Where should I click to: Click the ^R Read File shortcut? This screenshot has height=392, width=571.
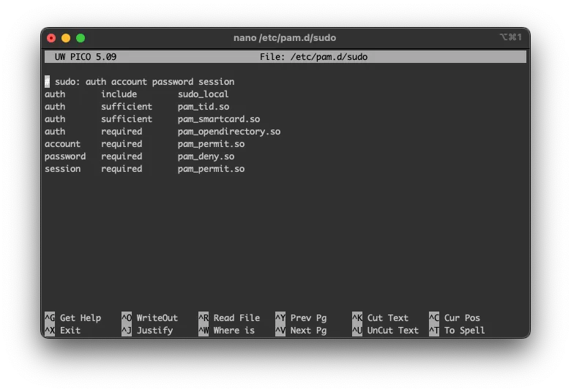pyautogui.click(x=229, y=318)
